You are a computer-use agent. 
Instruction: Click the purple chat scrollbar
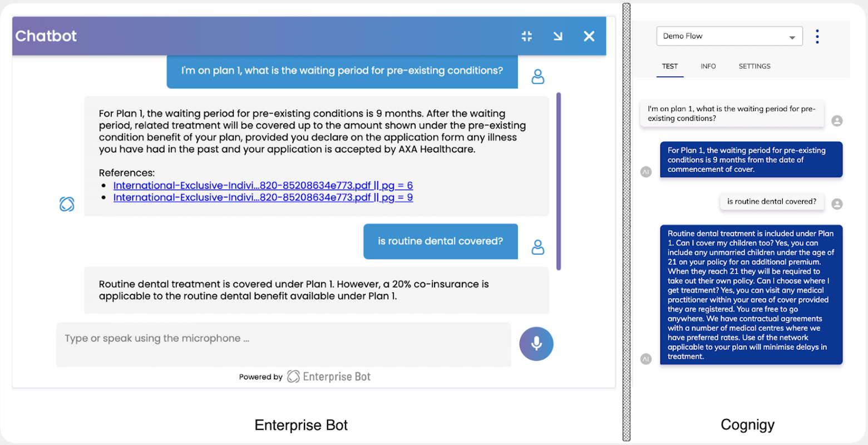tap(559, 181)
